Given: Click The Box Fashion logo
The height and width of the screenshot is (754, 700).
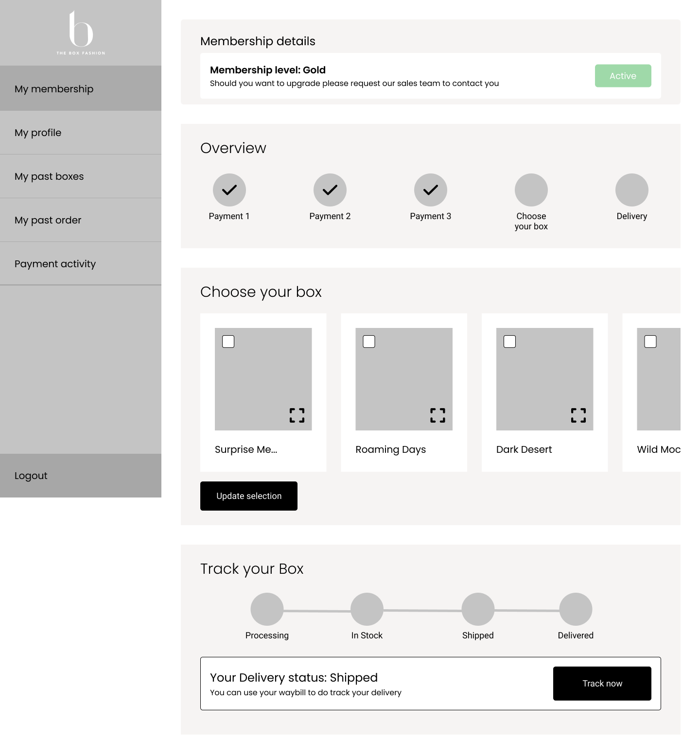Looking at the screenshot, I should pos(80,32).
